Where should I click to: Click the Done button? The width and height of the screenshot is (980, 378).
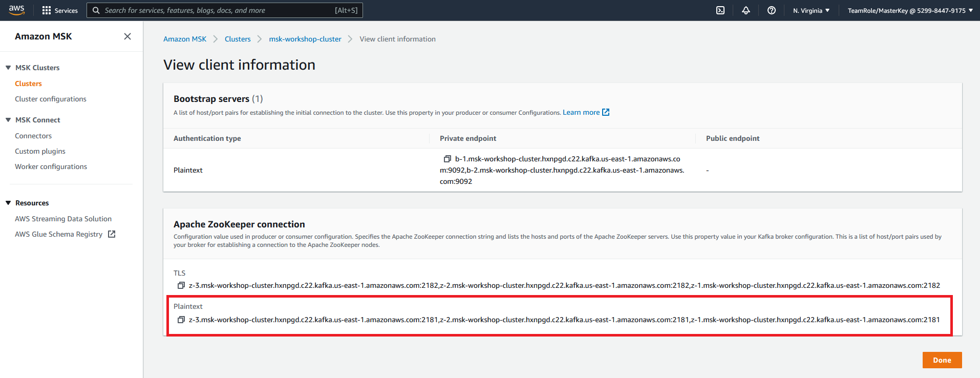click(x=942, y=360)
